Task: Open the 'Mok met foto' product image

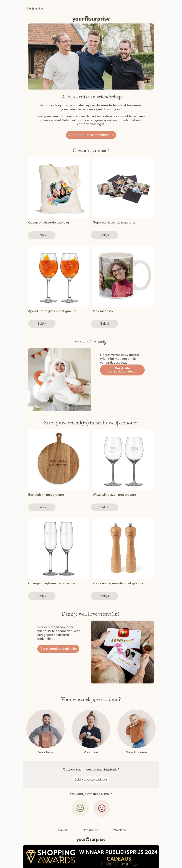Action: pyautogui.click(x=123, y=276)
